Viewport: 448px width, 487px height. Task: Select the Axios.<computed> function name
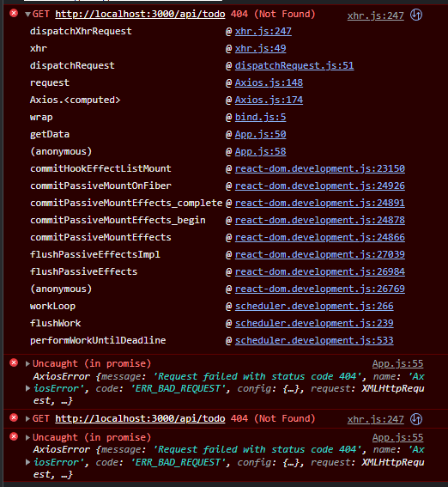pyautogui.click(x=75, y=100)
